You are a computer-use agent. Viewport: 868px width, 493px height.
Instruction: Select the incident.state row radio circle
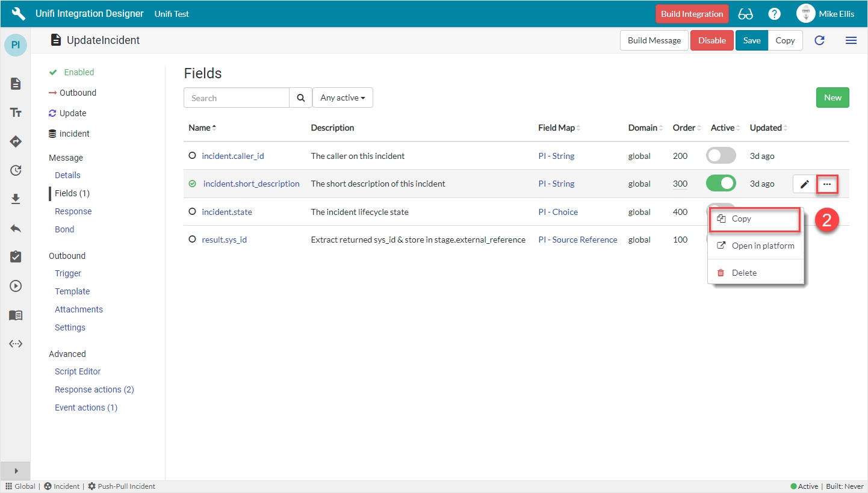pos(193,212)
